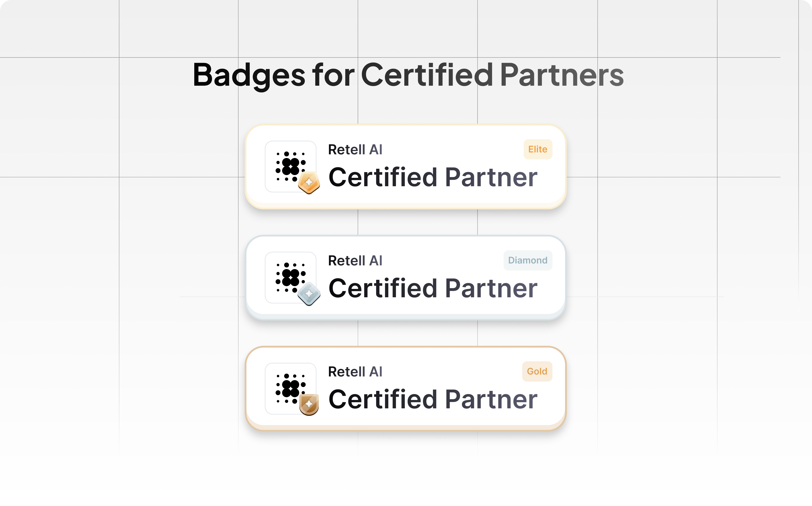Click the word Partners in the page heading

click(x=562, y=75)
